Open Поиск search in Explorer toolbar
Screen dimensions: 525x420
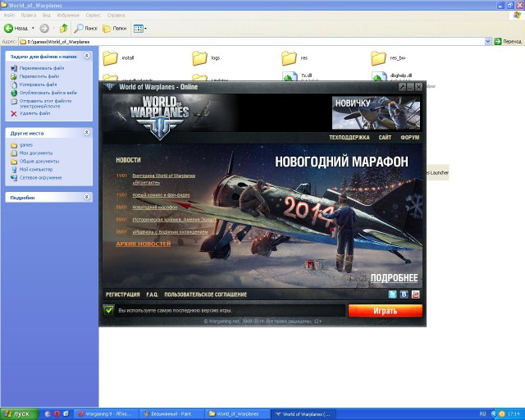coord(85,29)
